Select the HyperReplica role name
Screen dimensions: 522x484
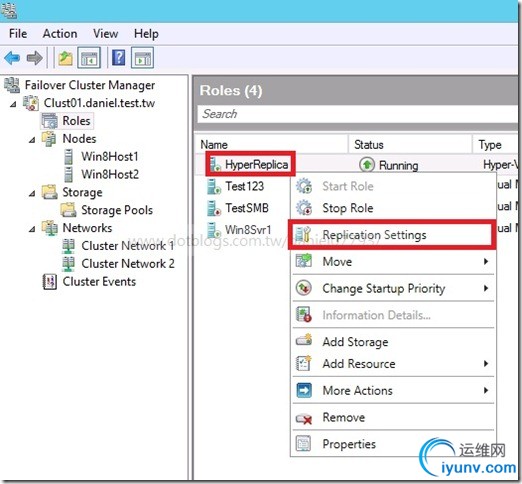click(x=257, y=164)
